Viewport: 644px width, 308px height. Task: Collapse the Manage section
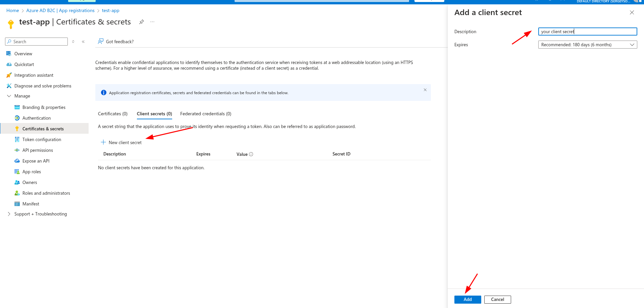click(9, 96)
